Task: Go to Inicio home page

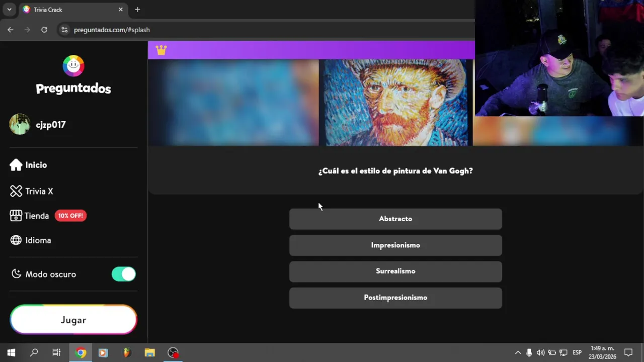Action: (x=28, y=165)
